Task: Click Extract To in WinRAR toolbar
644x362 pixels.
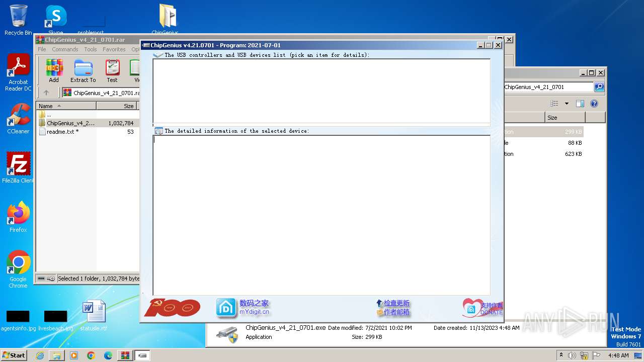Action: point(83,71)
